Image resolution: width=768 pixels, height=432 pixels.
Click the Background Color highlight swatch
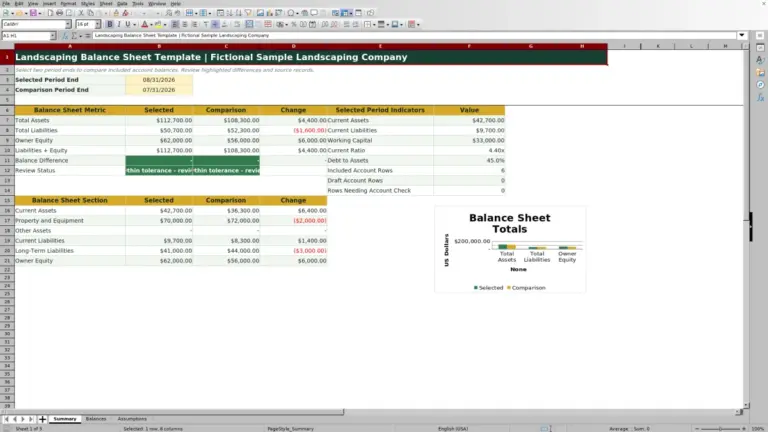[158, 24]
